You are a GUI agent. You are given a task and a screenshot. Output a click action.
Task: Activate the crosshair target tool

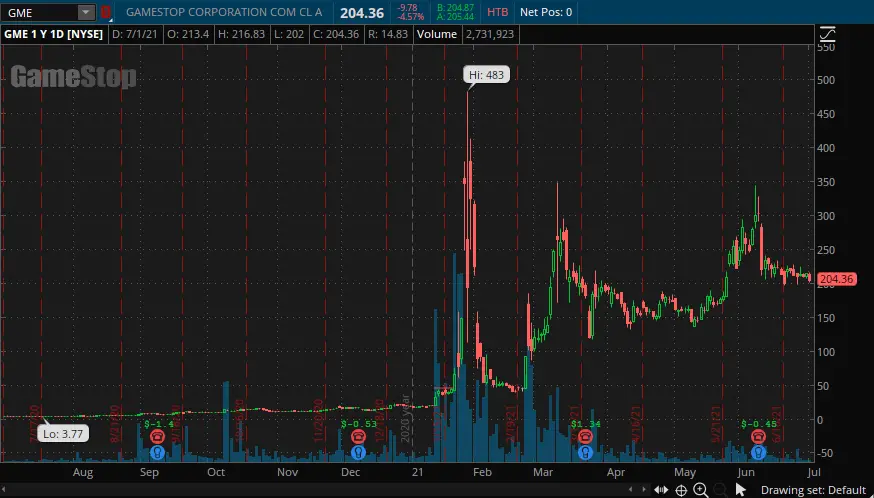pos(681,490)
